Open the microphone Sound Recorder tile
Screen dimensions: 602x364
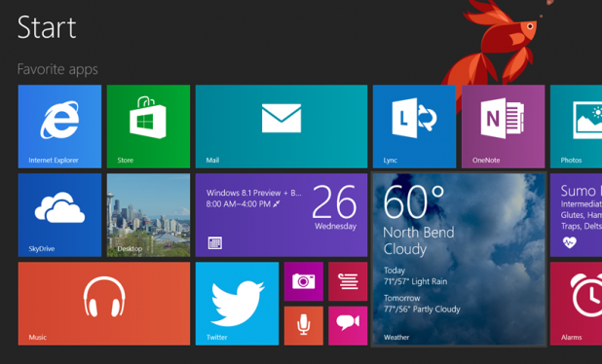304,326
